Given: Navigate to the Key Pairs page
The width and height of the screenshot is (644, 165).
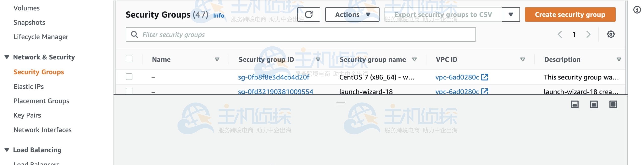Looking at the screenshot, I should [x=27, y=115].
